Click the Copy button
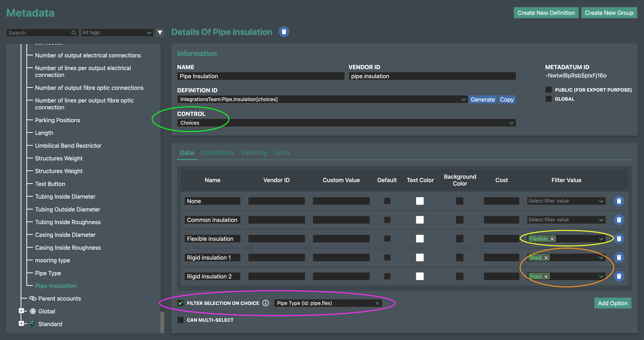The image size is (644, 340). point(507,100)
